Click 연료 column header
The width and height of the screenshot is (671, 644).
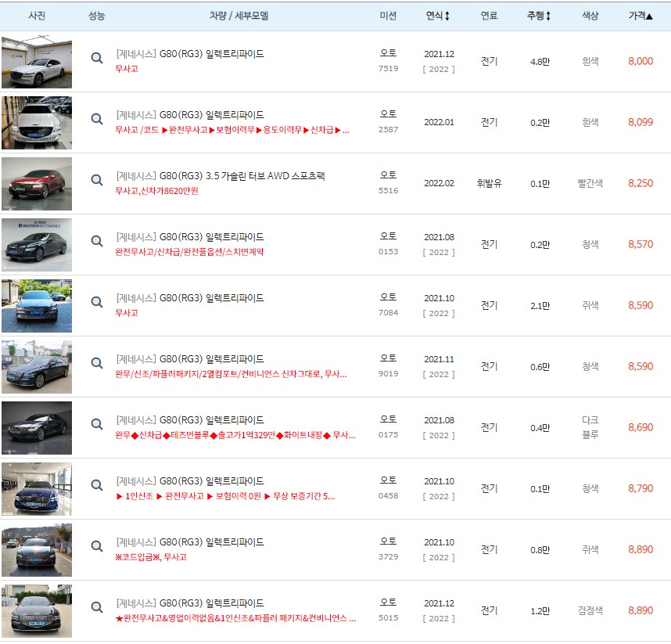[489, 16]
